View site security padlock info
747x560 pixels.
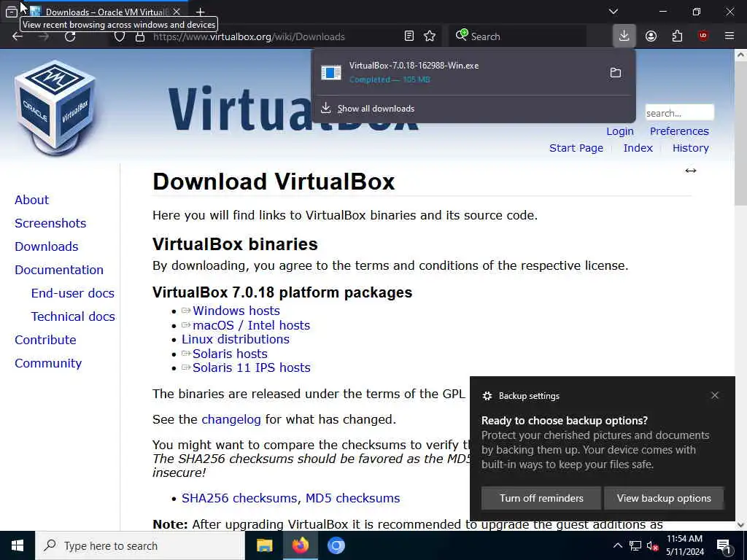point(140,36)
